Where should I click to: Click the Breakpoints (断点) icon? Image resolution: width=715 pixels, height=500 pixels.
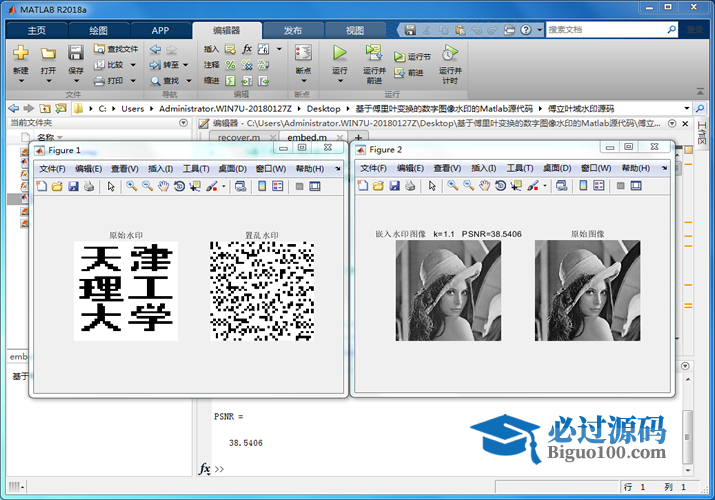[303, 53]
